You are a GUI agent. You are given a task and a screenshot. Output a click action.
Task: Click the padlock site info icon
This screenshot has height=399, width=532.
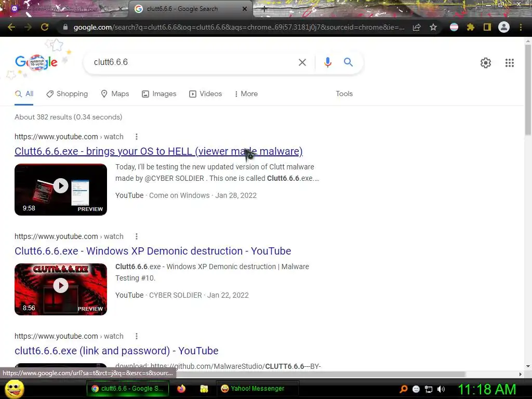click(x=65, y=27)
